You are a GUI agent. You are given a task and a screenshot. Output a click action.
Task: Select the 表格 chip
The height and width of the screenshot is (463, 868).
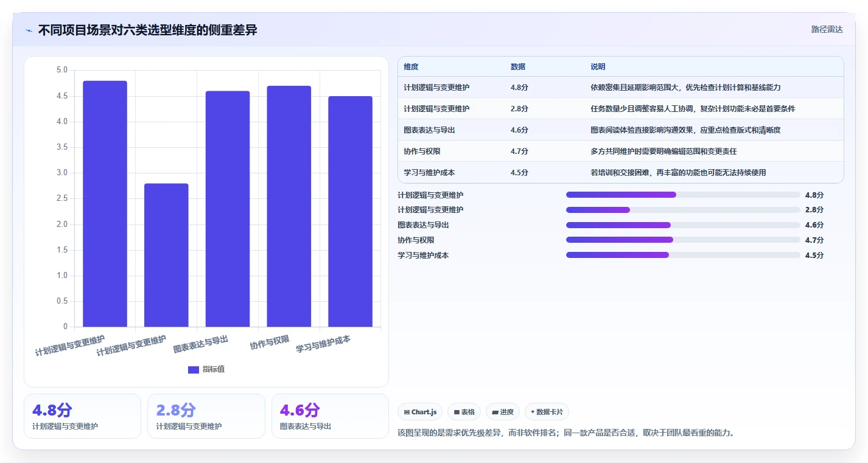click(464, 412)
